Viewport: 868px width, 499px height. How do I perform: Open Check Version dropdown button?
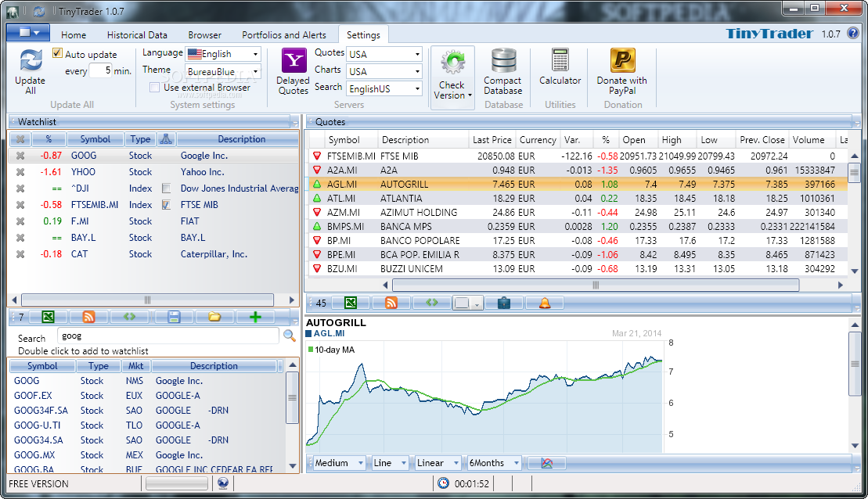[452, 77]
